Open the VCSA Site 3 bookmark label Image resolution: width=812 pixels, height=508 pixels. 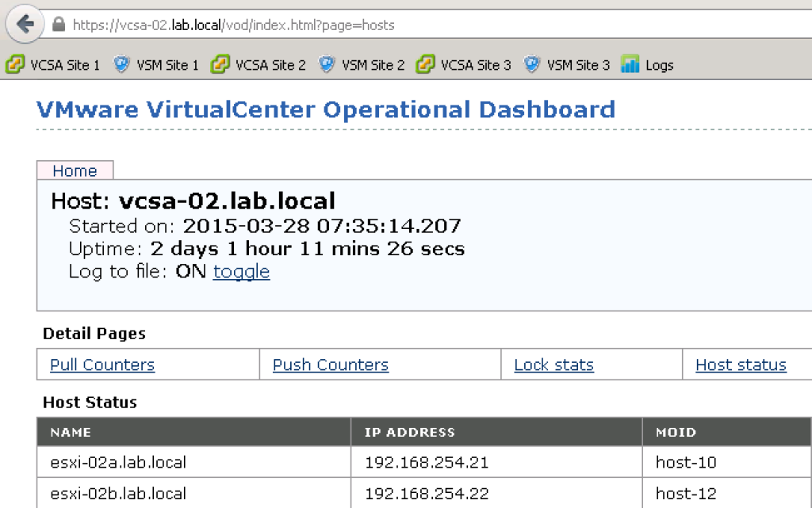476,65
